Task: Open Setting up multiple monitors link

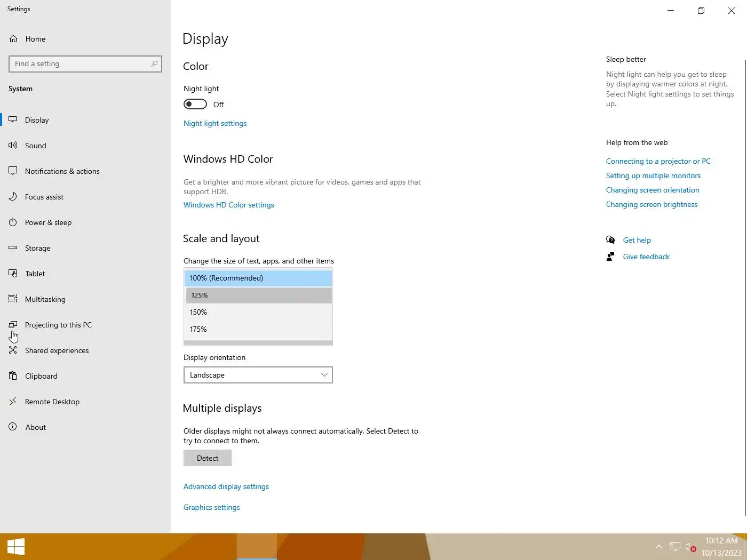Action: click(653, 175)
